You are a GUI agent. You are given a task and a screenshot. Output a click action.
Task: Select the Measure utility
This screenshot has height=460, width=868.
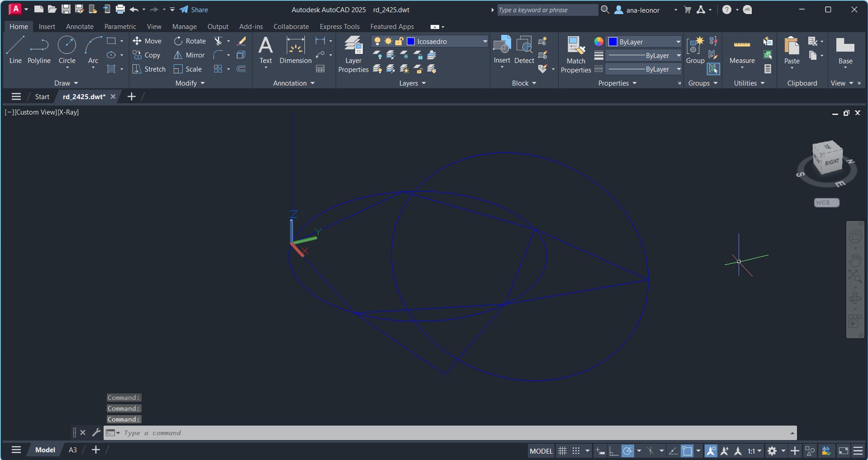click(x=742, y=50)
